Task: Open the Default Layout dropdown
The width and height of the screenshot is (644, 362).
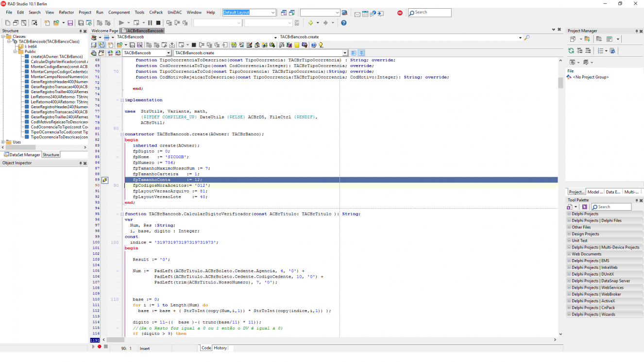Action: click(249, 13)
